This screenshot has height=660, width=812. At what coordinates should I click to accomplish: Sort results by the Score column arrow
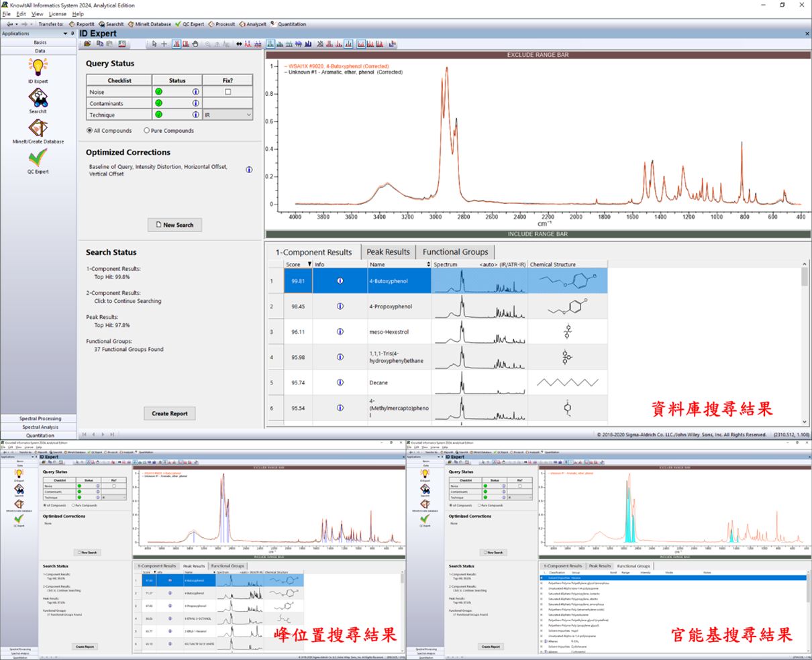[309, 264]
